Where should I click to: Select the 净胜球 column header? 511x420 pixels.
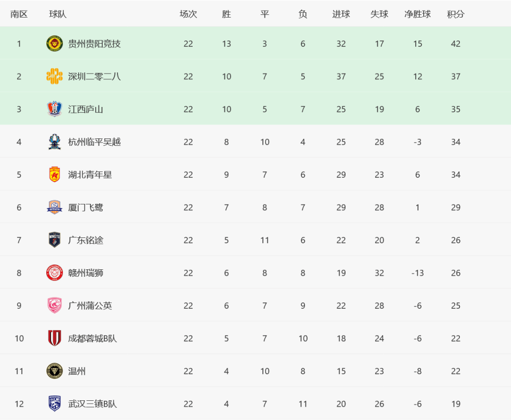click(x=417, y=14)
